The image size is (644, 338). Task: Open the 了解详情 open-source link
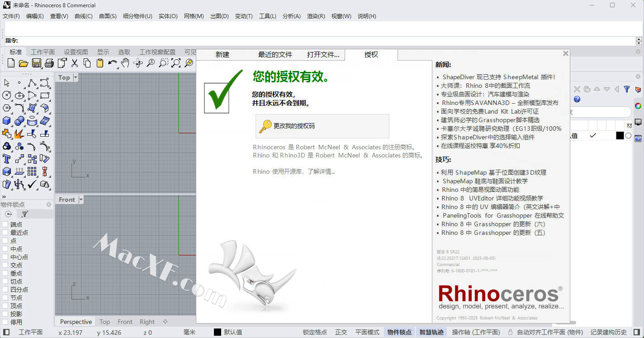[x=321, y=171]
